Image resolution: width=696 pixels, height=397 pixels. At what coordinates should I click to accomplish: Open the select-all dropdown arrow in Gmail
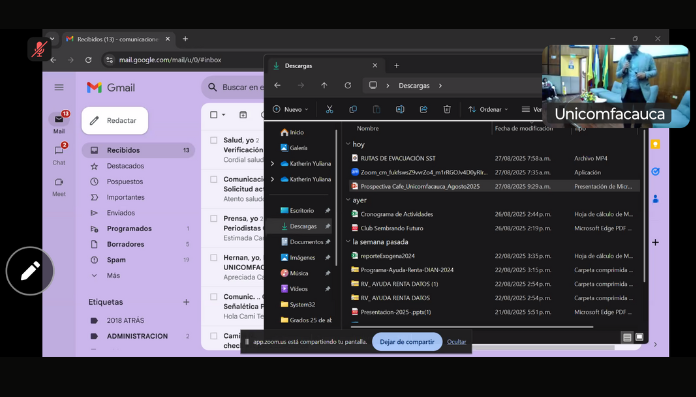224,115
